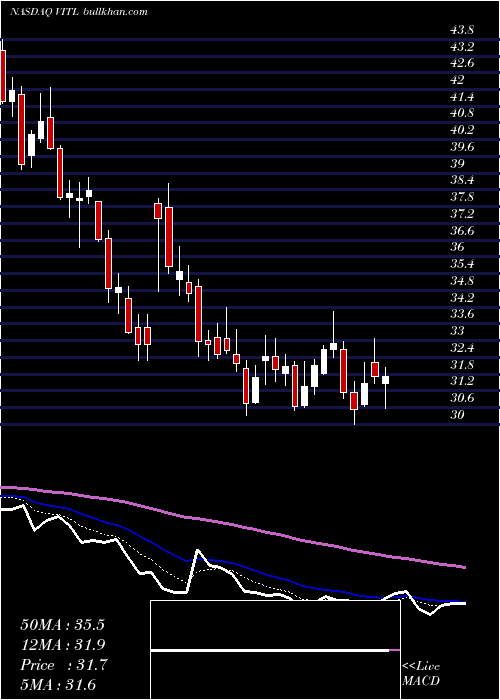Click the '50MA : 35.5' readout

tap(62, 625)
